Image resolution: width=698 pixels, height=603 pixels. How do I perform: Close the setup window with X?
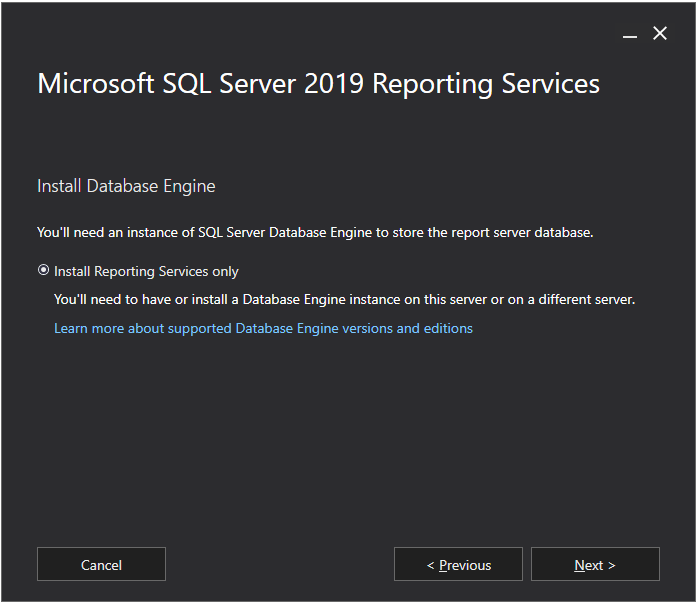[660, 34]
